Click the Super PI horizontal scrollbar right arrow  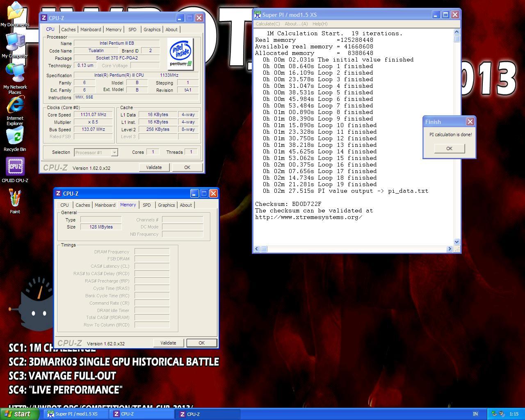[450, 249]
